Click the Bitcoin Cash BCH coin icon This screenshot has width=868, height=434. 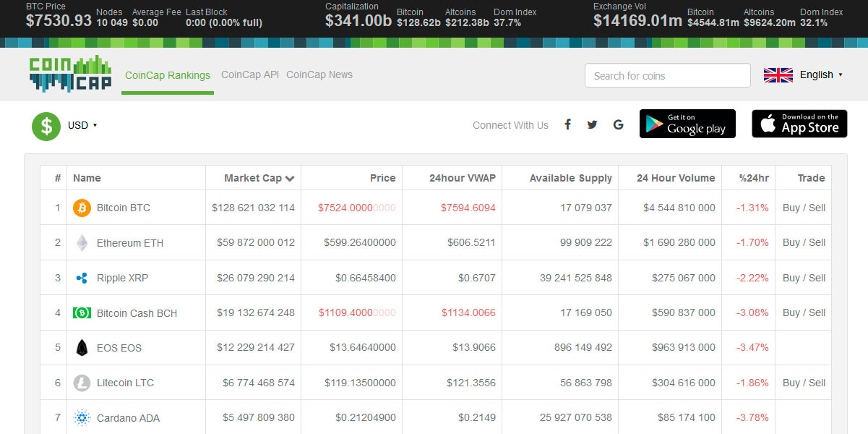click(82, 313)
